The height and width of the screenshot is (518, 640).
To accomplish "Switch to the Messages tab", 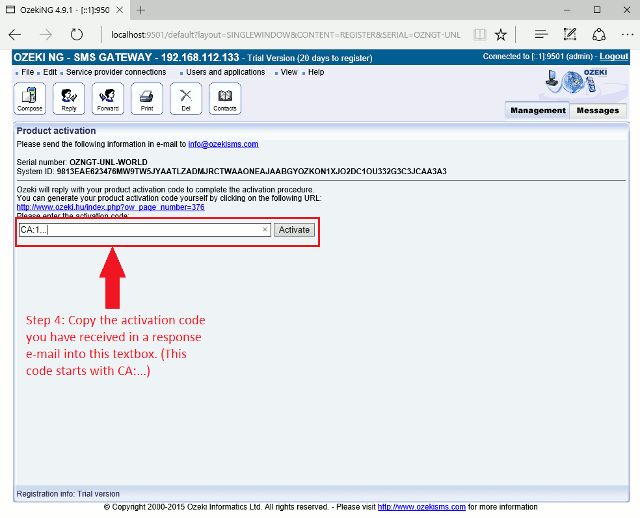I will (598, 110).
